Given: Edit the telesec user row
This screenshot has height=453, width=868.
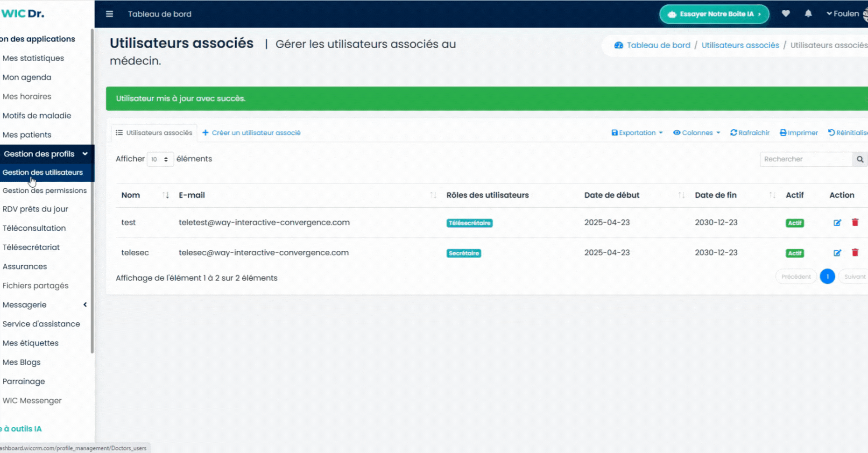Looking at the screenshot, I should 837,253.
